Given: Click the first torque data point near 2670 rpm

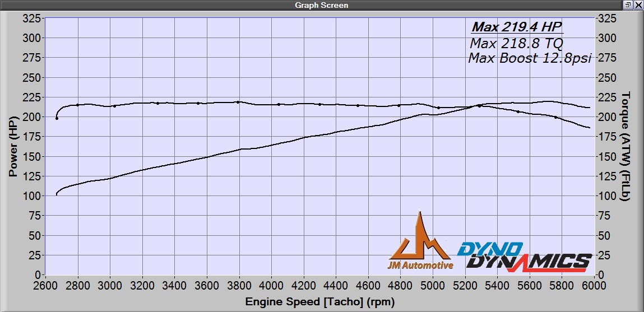Looking at the screenshot, I should (57, 118).
